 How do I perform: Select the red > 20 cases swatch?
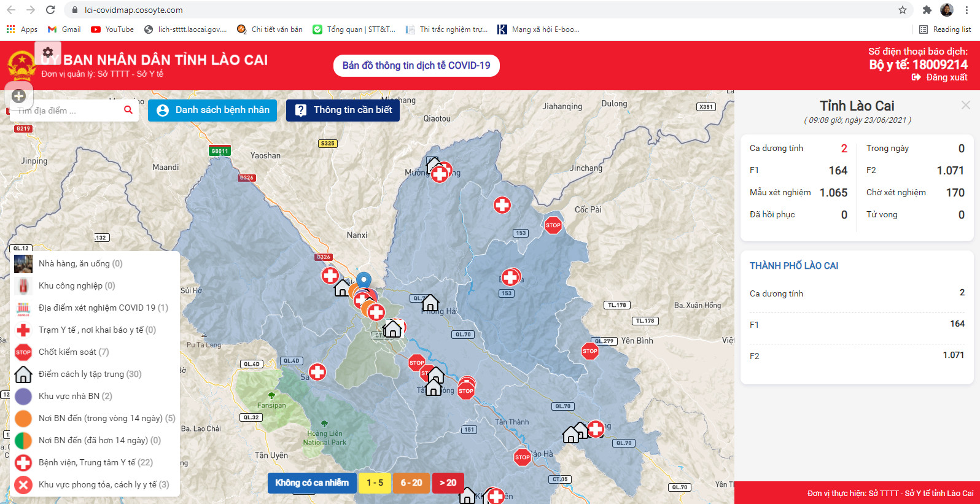point(448,483)
